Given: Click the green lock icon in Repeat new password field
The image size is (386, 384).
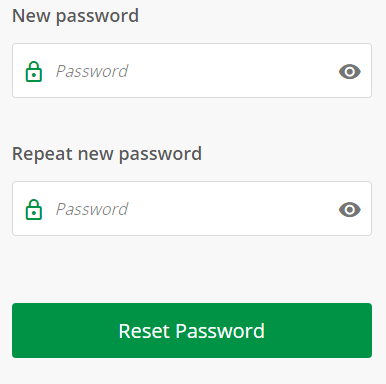Looking at the screenshot, I should [34, 209].
